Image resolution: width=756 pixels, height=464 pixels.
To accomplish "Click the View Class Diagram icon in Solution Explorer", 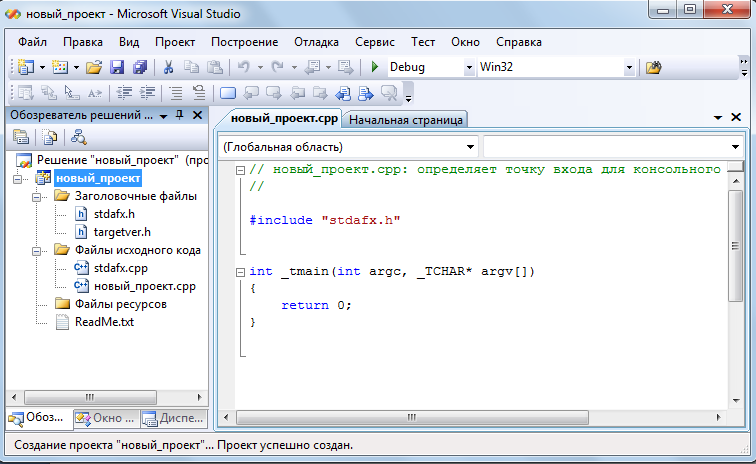I will tap(78, 138).
